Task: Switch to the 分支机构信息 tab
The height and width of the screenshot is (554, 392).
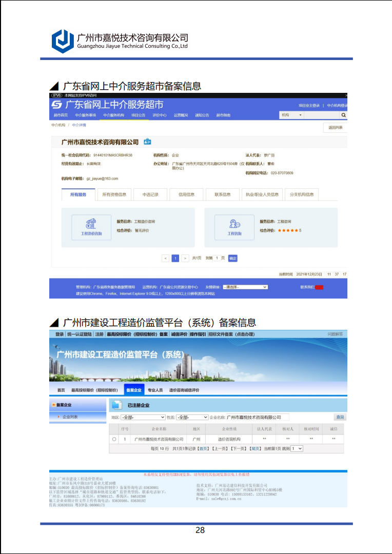Action: (302, 195)
